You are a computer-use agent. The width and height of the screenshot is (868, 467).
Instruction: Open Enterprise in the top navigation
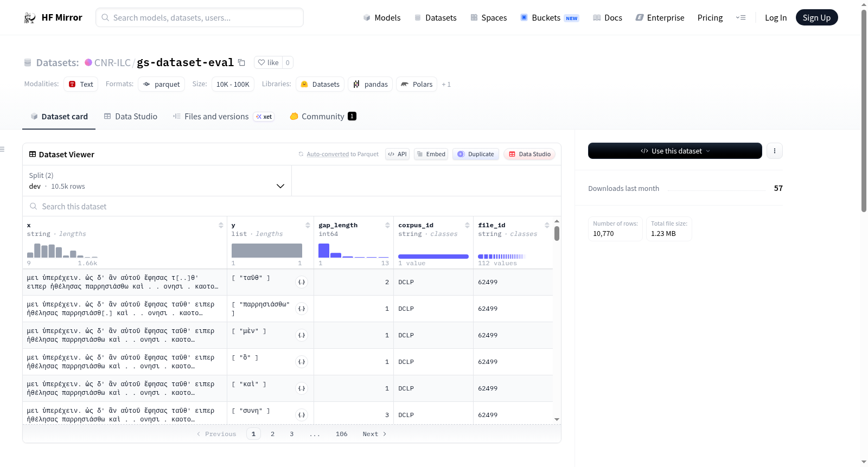[660, 18]
